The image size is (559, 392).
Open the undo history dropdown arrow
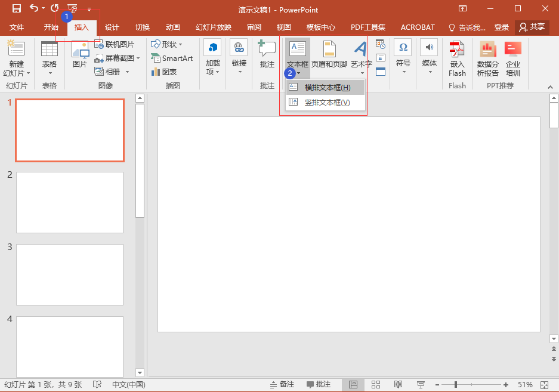(x=43, y=8)
